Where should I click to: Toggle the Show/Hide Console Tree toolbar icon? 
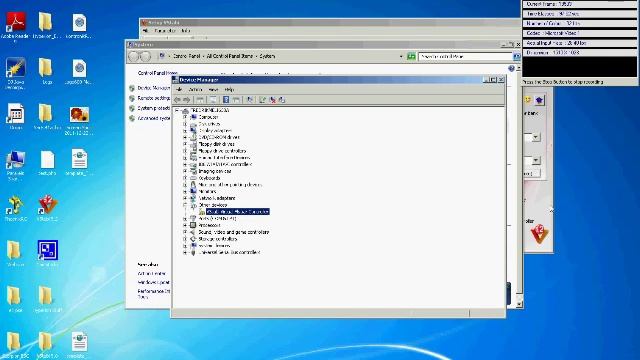200,100
